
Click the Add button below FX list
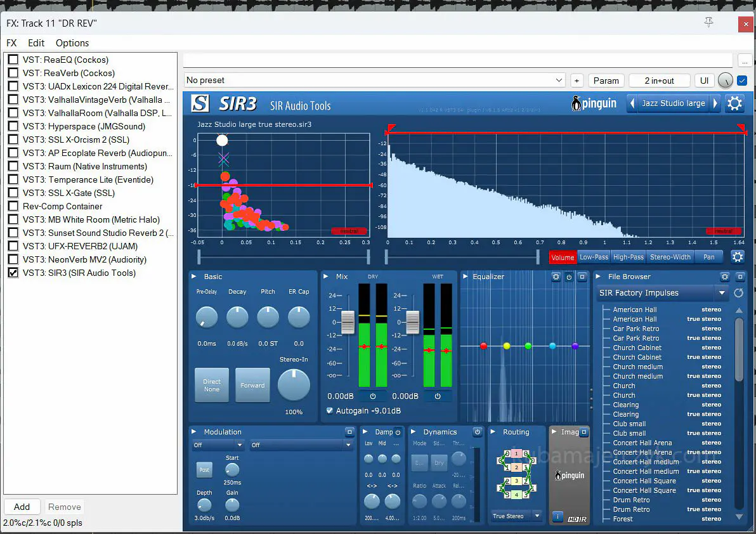[22, 507]
